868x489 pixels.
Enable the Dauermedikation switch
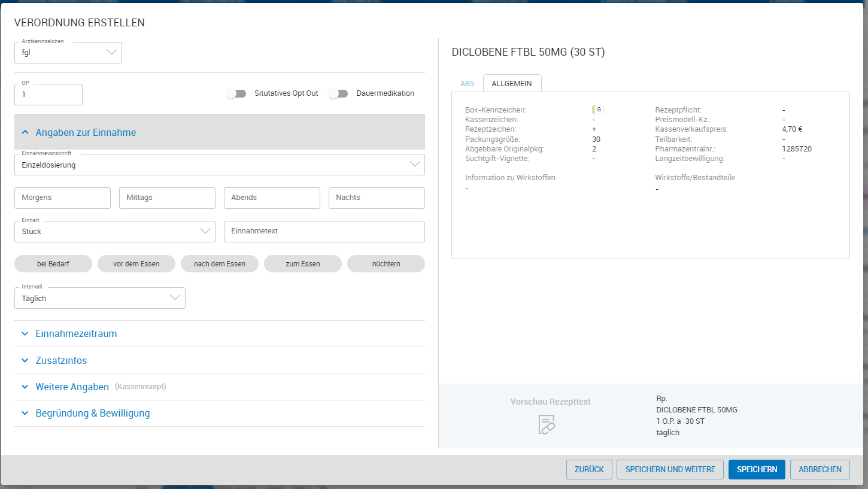click(x=338, y=93)
